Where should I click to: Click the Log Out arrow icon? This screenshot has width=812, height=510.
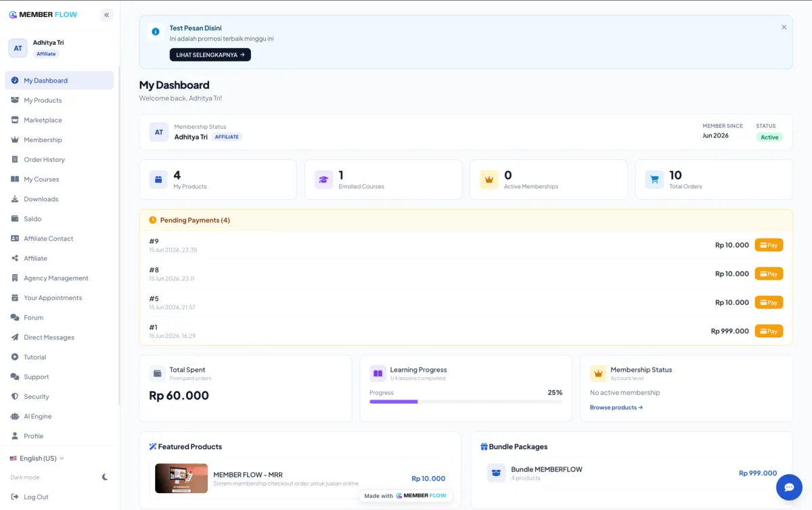pos(15,496)
